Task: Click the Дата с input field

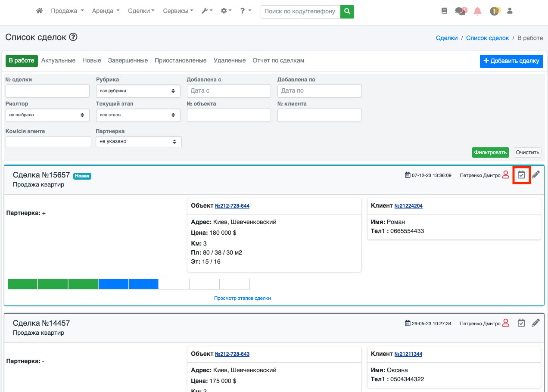Action: tap(229, 91)
